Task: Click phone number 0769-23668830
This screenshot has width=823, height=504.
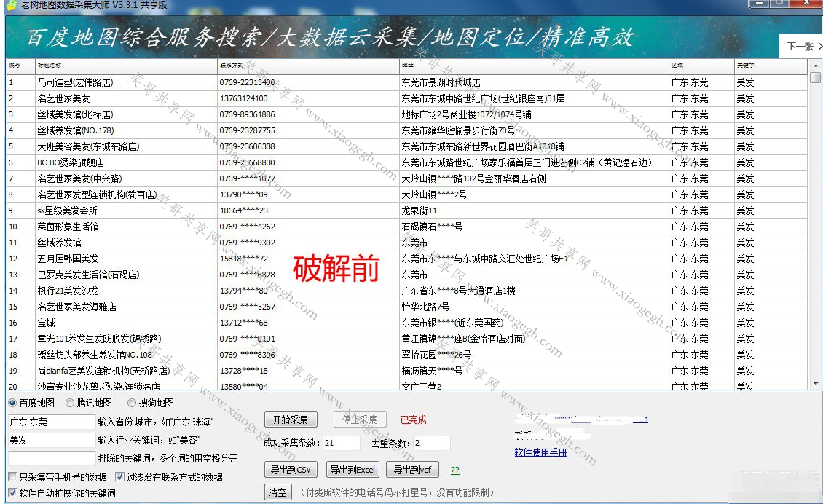Action: click(x=247, y=162)
